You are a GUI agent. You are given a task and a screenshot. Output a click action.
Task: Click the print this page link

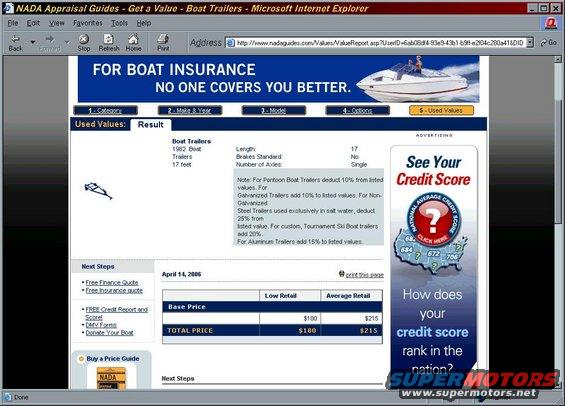tap(365, 275)
